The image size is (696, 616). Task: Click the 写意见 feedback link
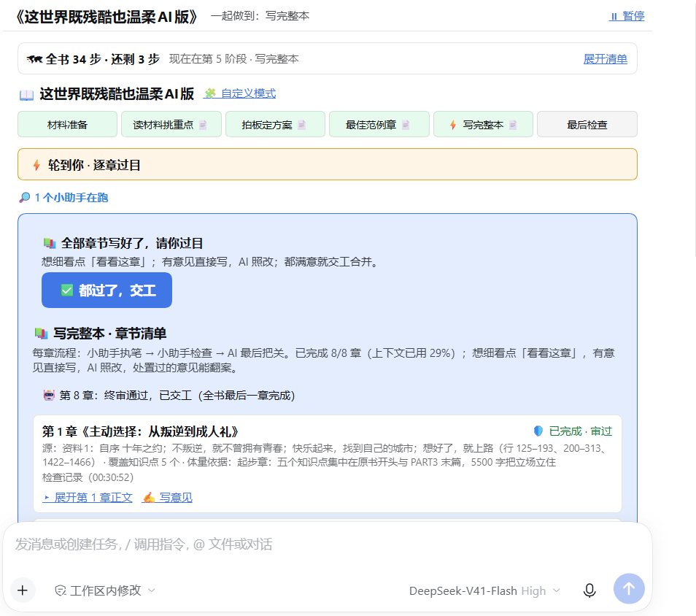pos(176,498)
